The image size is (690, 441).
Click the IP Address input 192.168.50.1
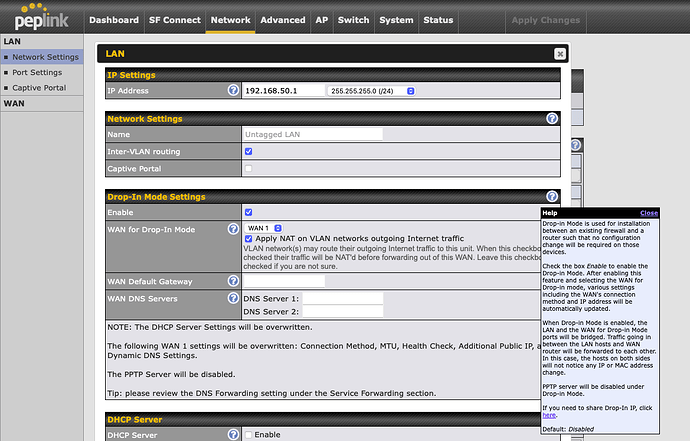284,91
